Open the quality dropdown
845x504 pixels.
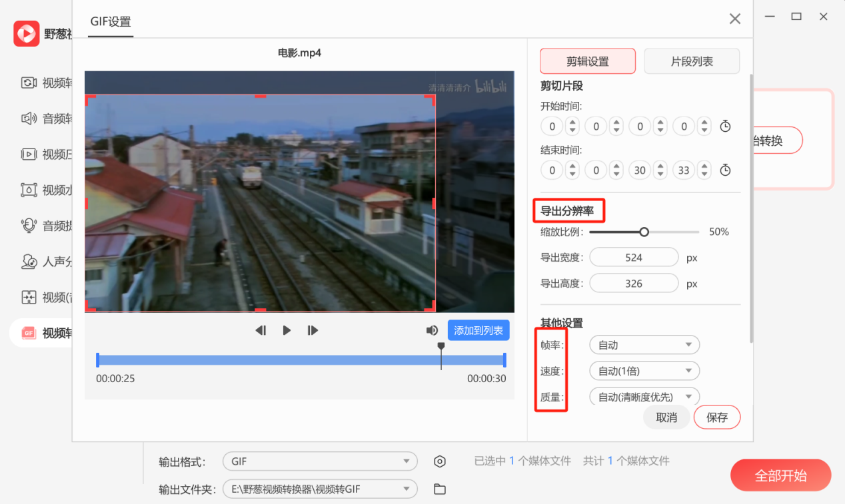click(x=644, y=397)
